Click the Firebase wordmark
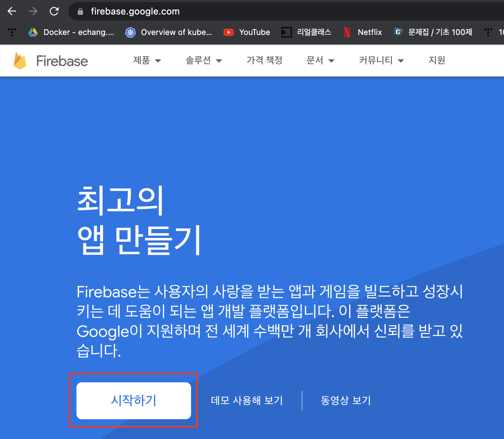 tap(62, 61)
